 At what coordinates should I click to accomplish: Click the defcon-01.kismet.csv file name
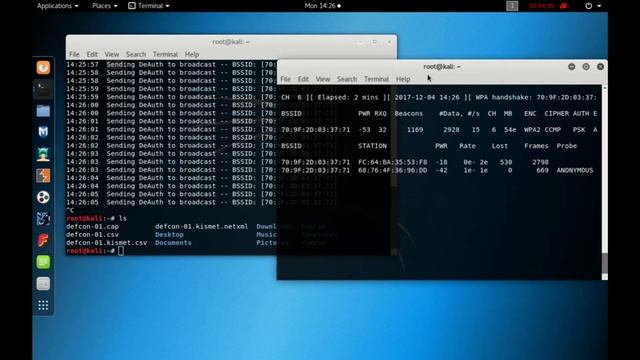tap(107, 243)
